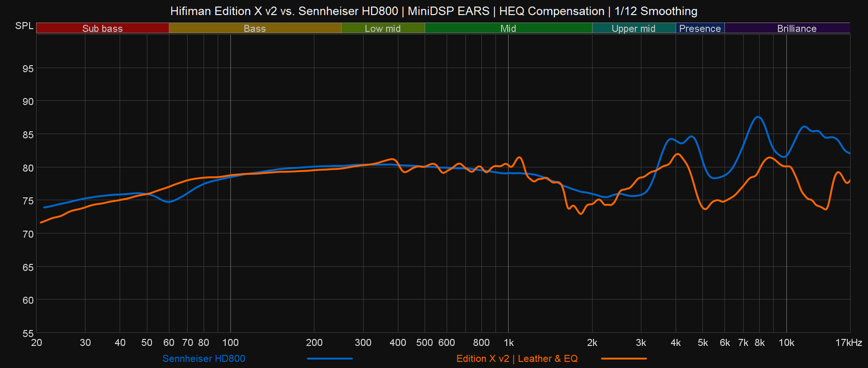Click the 10k frequency axis tick label
Screen dimensions: 868x368
click(786, 343)
